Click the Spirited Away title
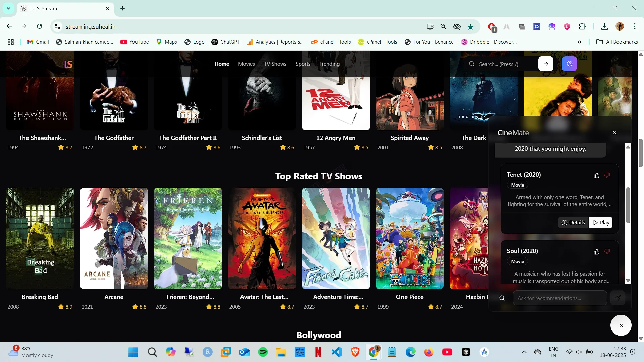 (x=410, y=138)
